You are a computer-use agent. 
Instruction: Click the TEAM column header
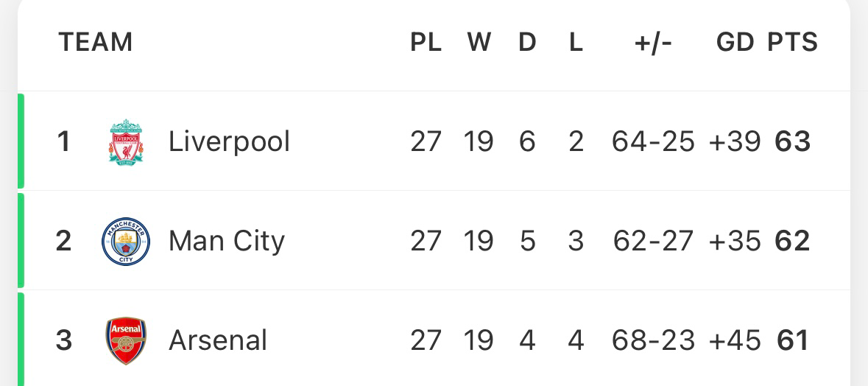pyautogui.click(x=96, y=42)
